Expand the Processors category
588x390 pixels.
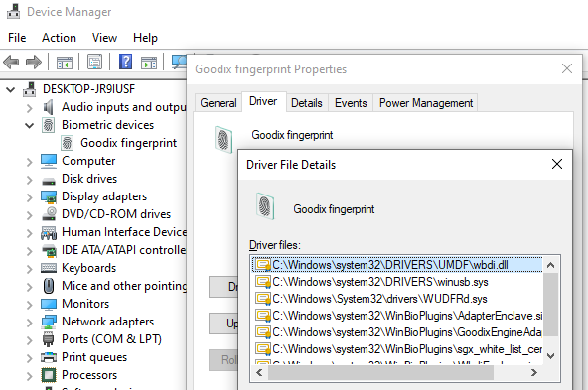[x=29, y=376]
